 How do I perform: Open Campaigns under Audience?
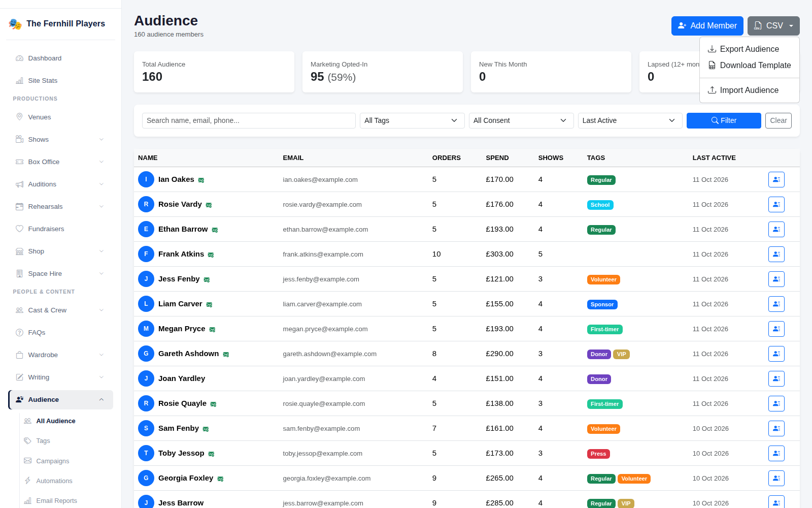(x=66, y=461)
